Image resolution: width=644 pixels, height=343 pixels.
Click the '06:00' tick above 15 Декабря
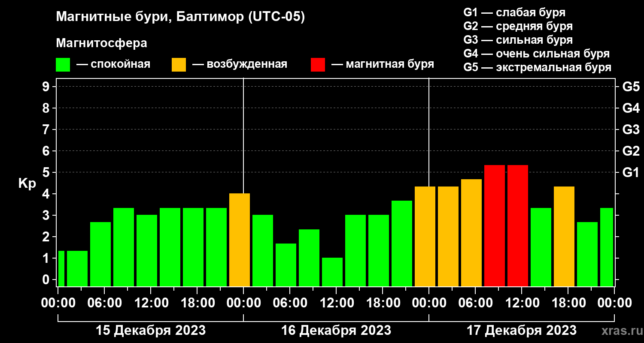pyautogui.click(x=104, y=303)
